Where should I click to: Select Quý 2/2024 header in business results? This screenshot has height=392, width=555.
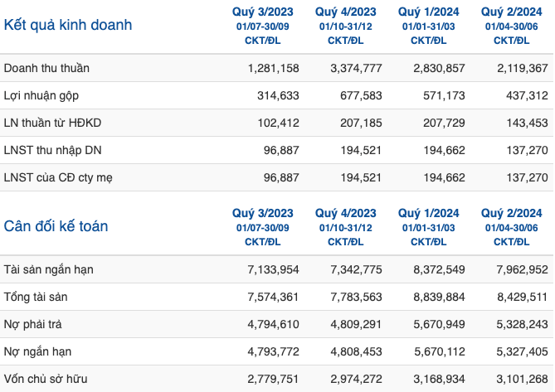pyautogui.click(x=512, y=26)
